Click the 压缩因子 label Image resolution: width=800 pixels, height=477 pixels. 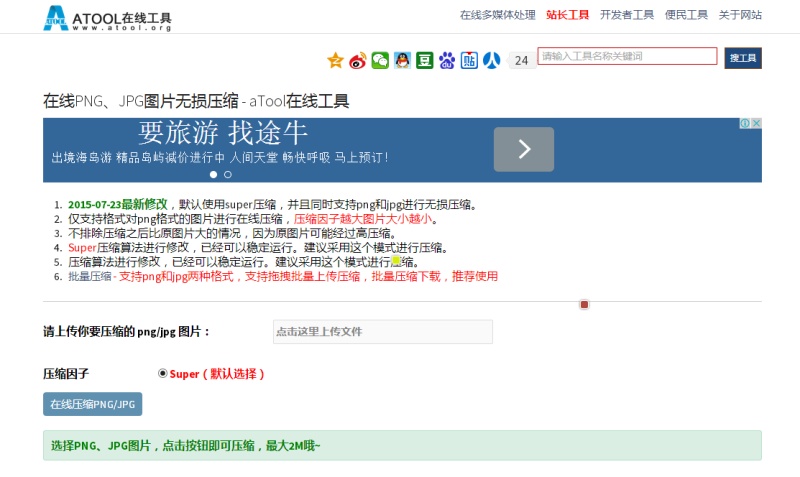(66, 374)
